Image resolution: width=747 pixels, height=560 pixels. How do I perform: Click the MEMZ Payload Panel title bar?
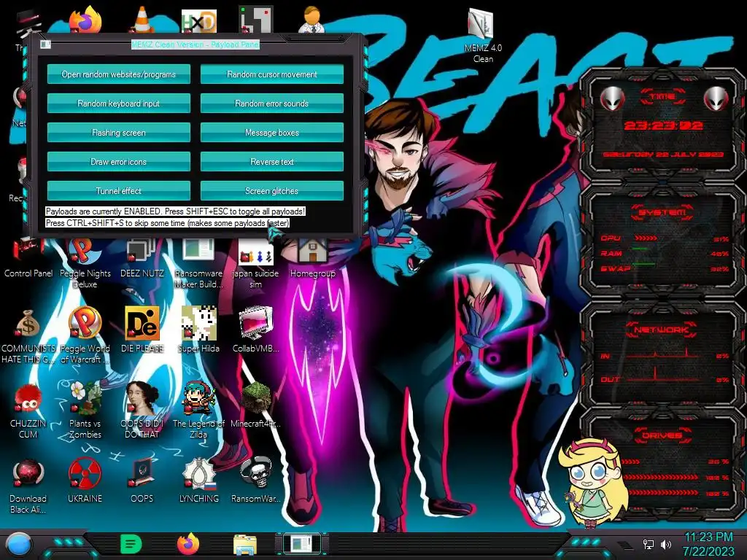click(x=196, y=44)
